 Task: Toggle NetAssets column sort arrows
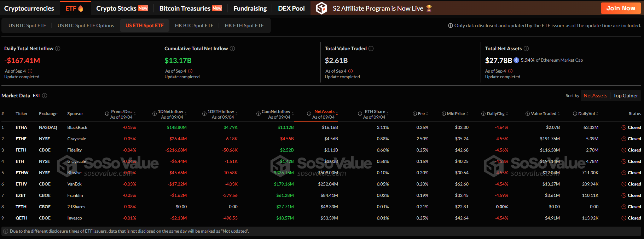point(337,114)
